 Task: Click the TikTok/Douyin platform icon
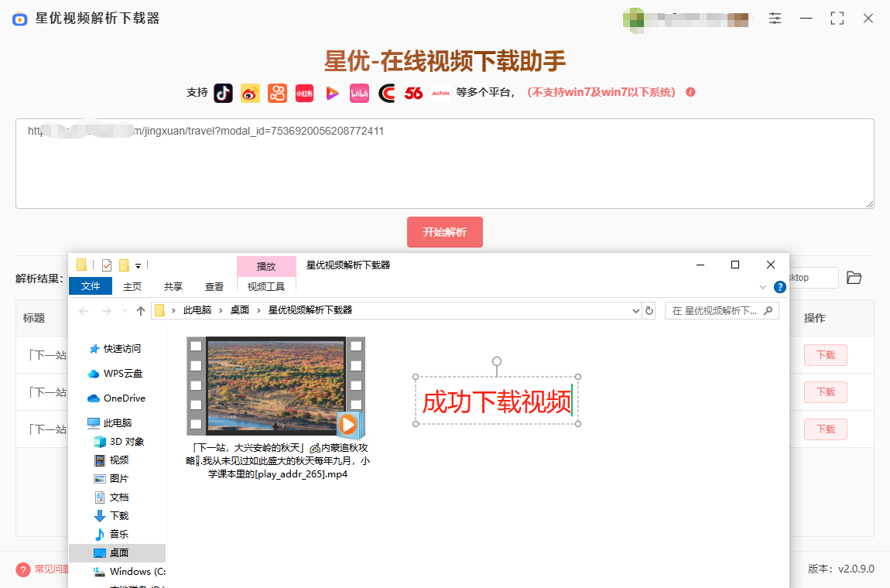pyautogui.click(x=223, y=93)
